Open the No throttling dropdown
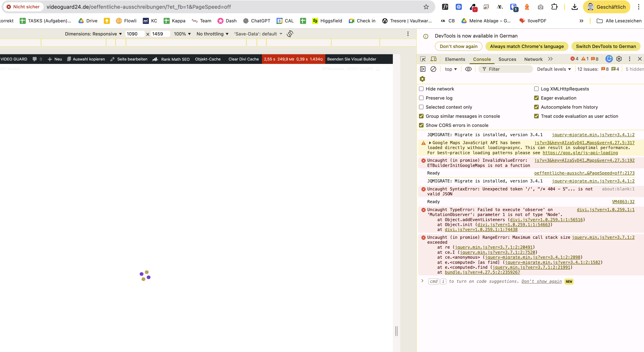This screenshot has height=352, width=644. (212, 34)
